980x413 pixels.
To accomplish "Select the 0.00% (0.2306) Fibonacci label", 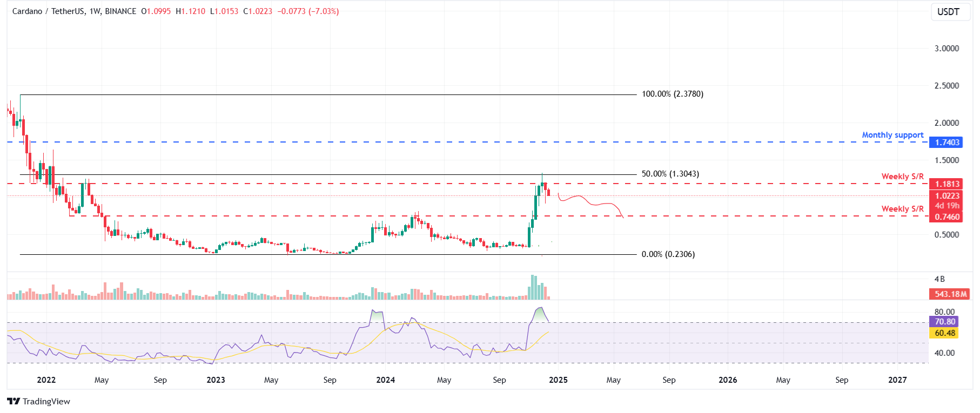I will (668, 254).
